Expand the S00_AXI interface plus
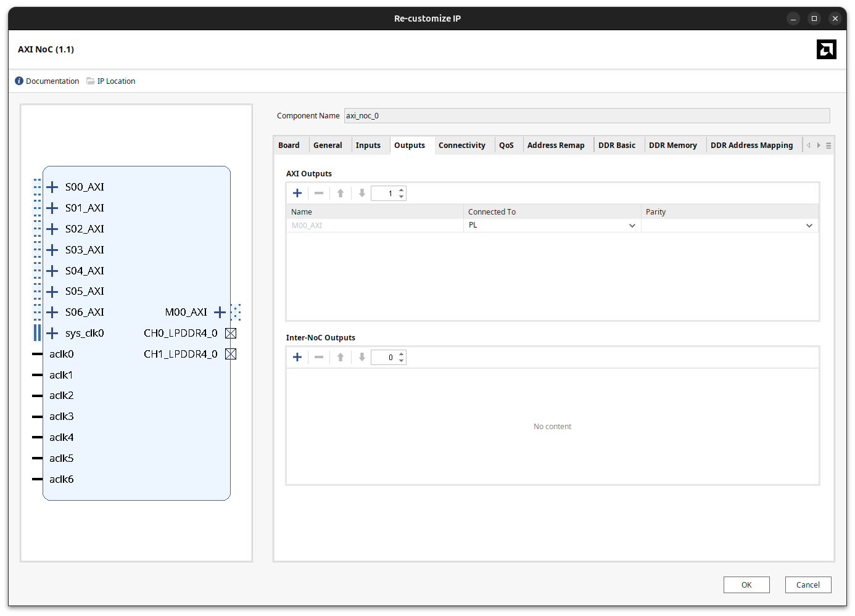Viewport: 855px width, 616px height. pos(52,187)
